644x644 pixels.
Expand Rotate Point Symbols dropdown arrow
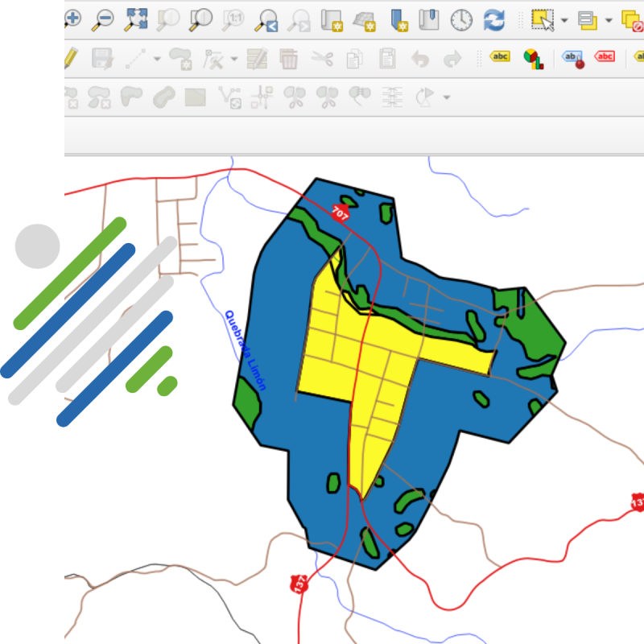447,97
